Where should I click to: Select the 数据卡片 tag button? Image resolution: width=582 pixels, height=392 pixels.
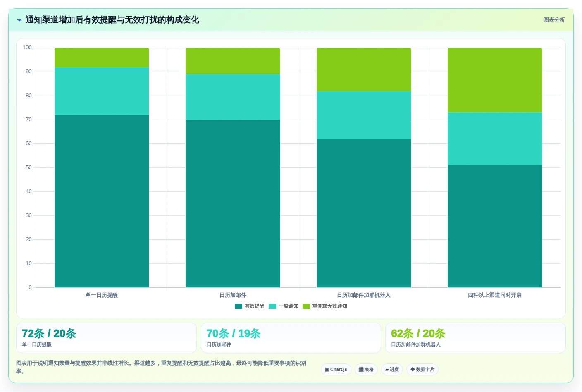click(422, 369)
